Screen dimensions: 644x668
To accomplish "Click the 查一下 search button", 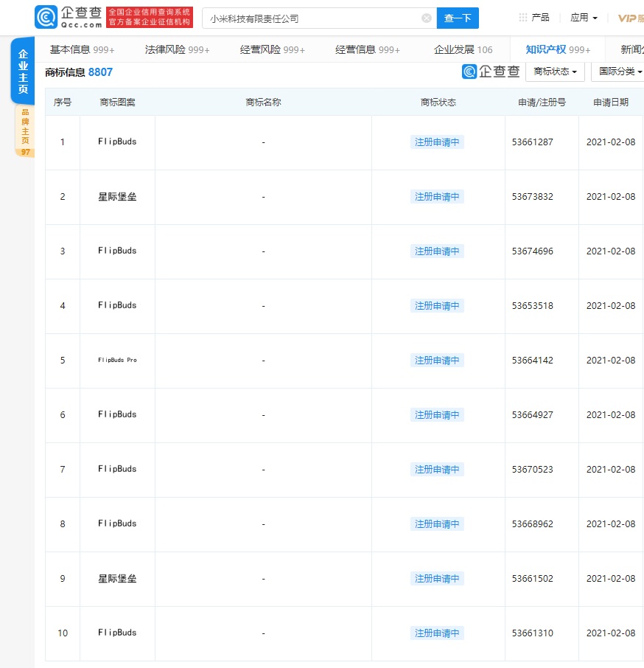I will 458,18.
